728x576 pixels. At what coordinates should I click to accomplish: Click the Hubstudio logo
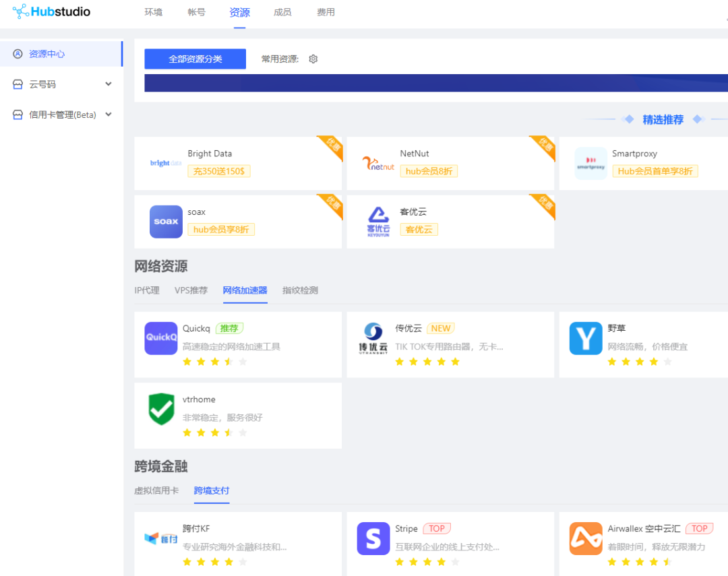[x=51, y=11]
